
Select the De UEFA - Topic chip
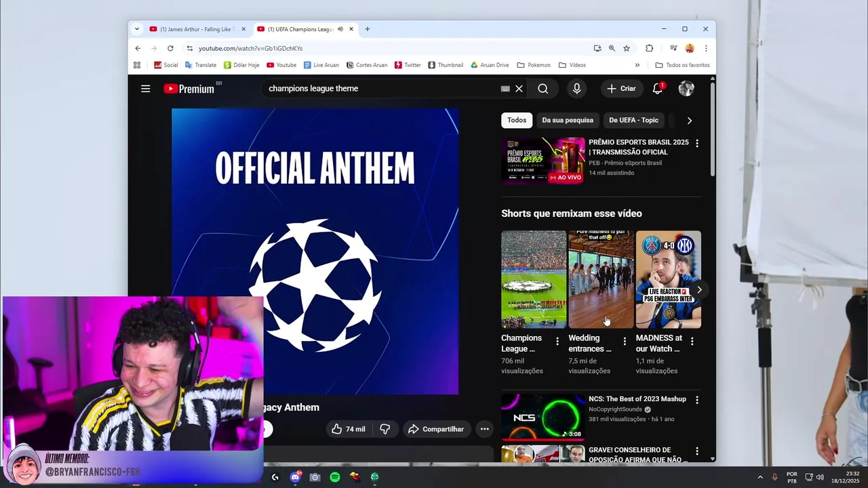[633, 120]
